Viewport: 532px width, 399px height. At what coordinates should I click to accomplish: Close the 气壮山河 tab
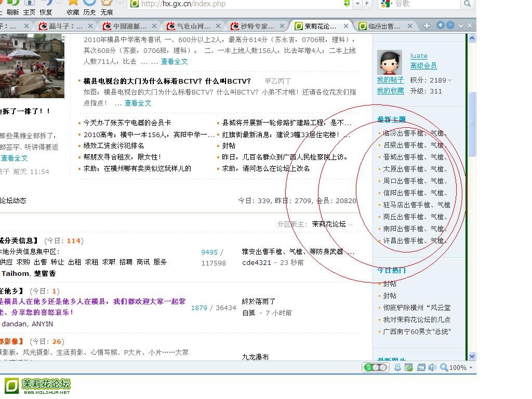[x=218, y=26]
